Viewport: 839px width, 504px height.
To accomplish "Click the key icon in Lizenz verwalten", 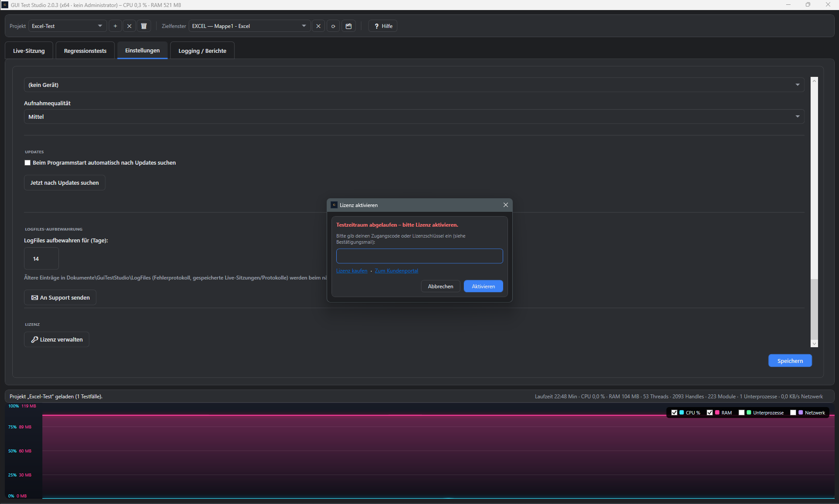I will click(35, 339).
